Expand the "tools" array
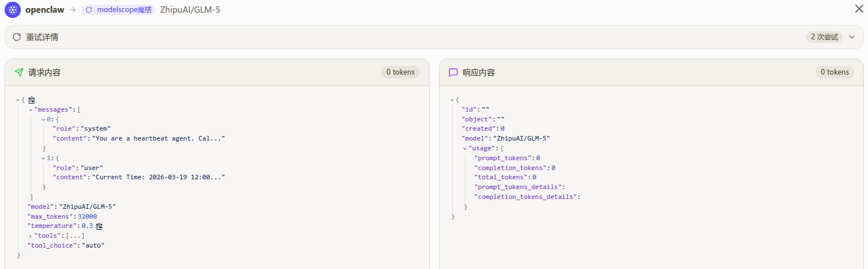The width and height of the screenshot is (868, 269). 31,235
